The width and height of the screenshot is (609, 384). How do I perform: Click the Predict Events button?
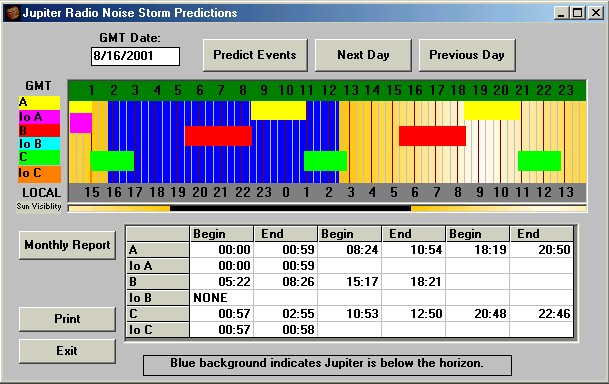coord(255,55)
